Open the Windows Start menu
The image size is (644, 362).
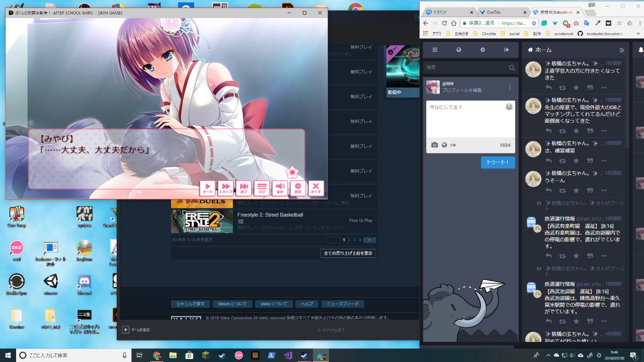point(8,355)
